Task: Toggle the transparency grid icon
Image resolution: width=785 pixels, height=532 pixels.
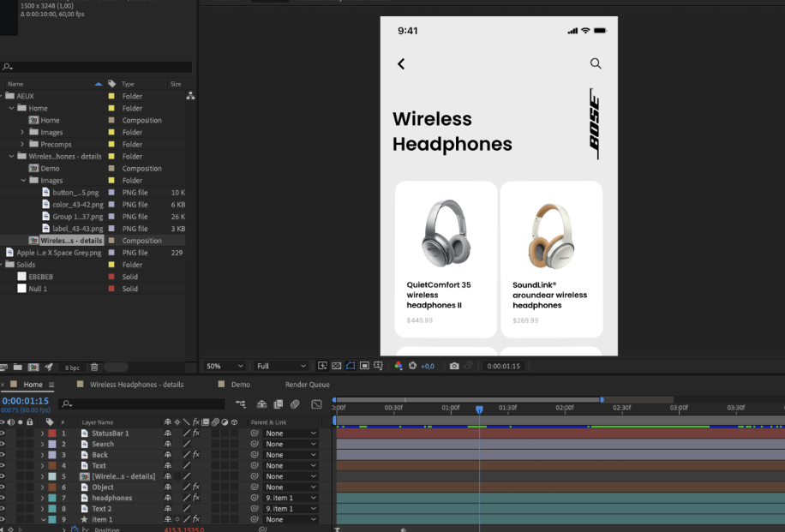Action: pos(337,366)
